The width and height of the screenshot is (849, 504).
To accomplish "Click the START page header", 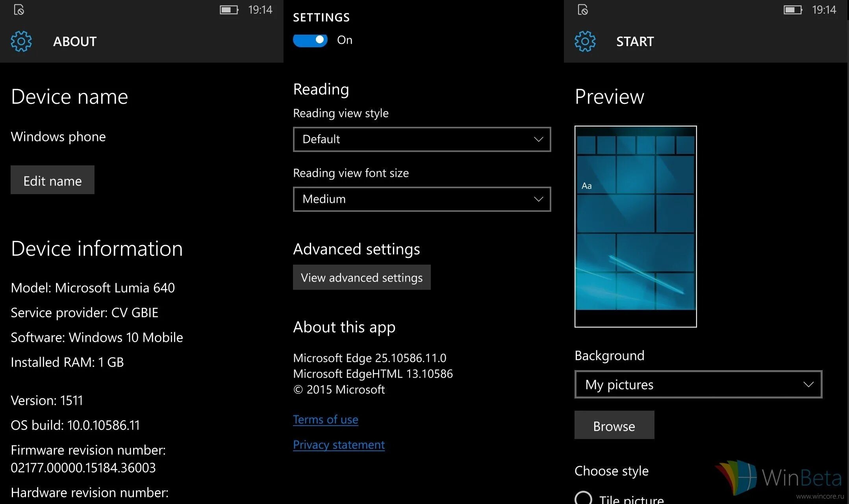I will 634,41.
